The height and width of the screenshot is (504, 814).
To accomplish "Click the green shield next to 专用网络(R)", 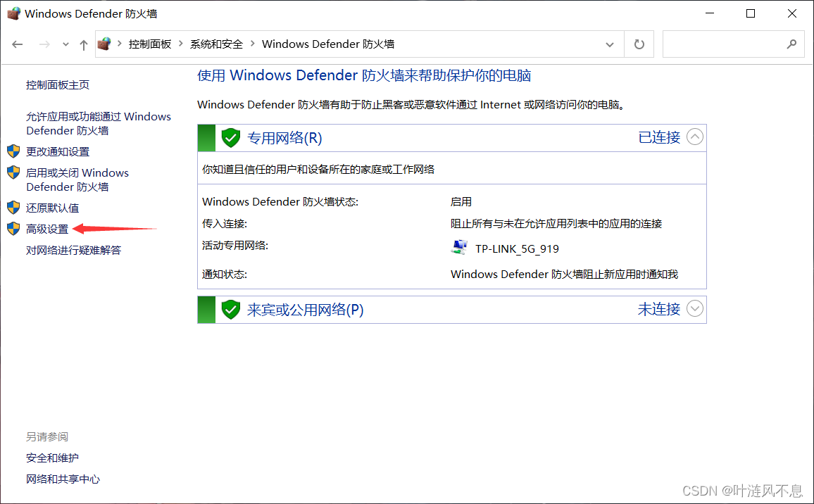I will [x=230, y=138].
